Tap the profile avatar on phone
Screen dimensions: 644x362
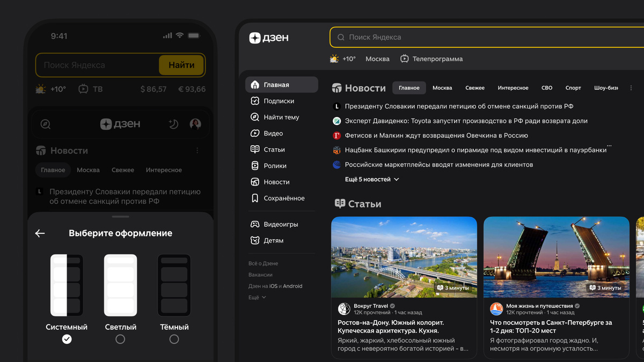point(195,124)
